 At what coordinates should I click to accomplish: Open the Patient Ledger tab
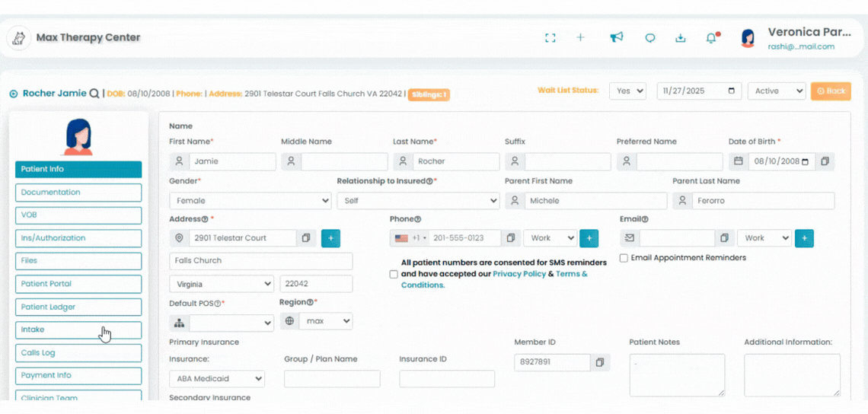point(78,307)
